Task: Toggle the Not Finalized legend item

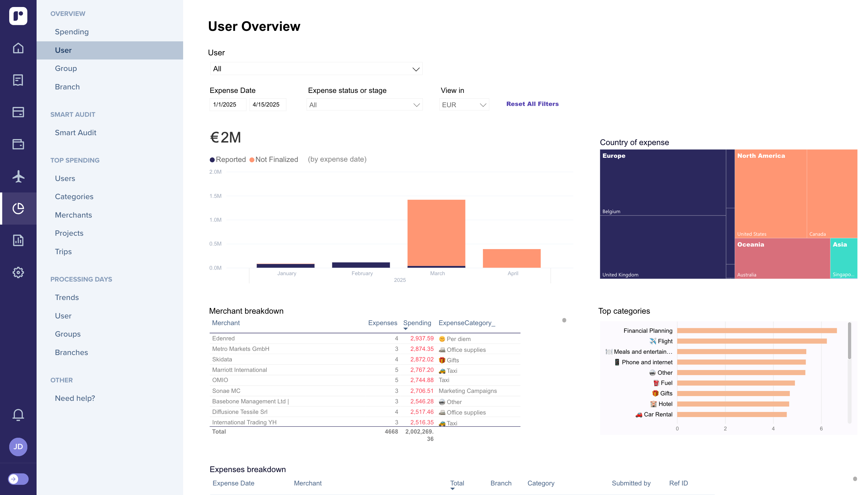Action: 273,159
